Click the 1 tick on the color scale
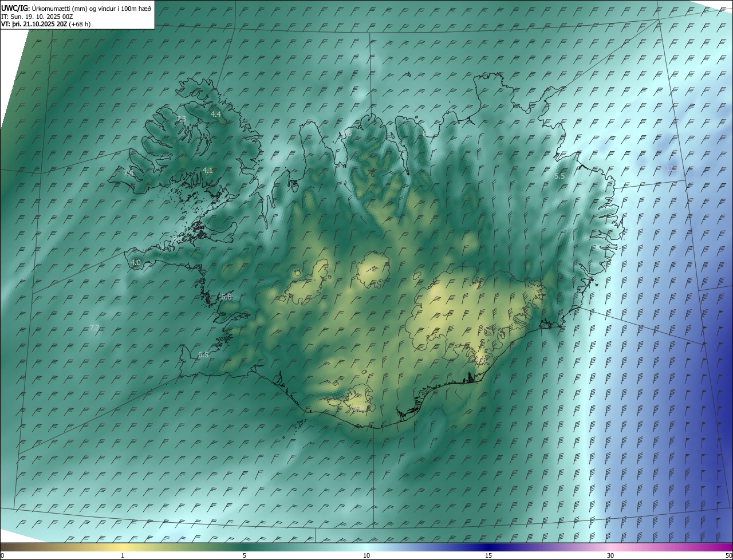 [123, 555]
